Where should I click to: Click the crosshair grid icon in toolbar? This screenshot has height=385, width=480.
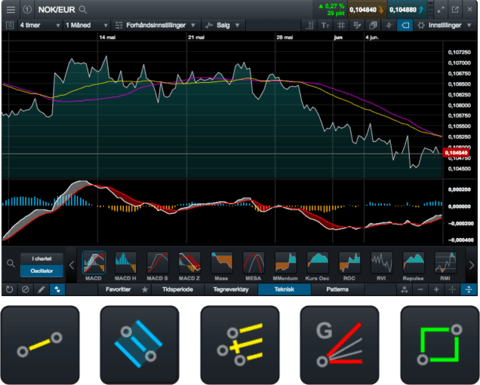(341, 25)
